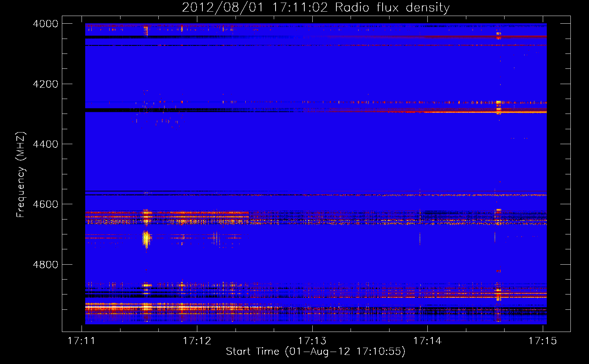This screenshot has width=589, height=364.
Task: Click the bright yellow burst near 4700 MHz
Action: coord(146,239)
